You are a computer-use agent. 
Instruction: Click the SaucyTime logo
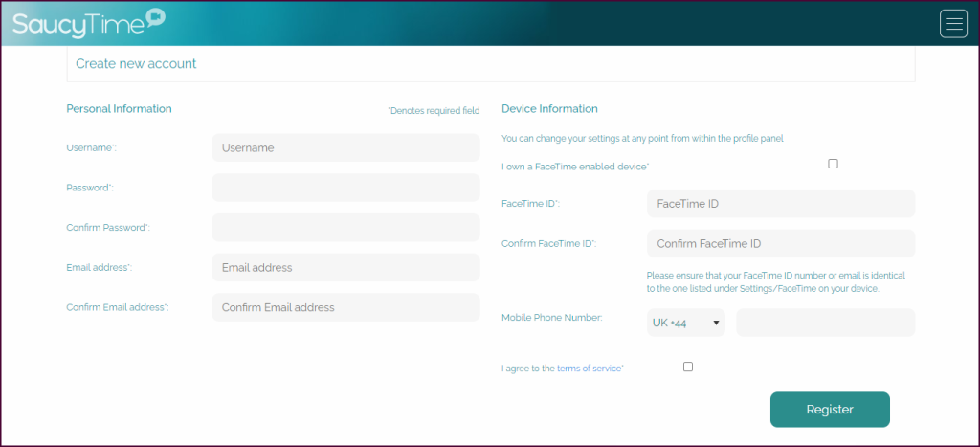(x=89, y=23)
